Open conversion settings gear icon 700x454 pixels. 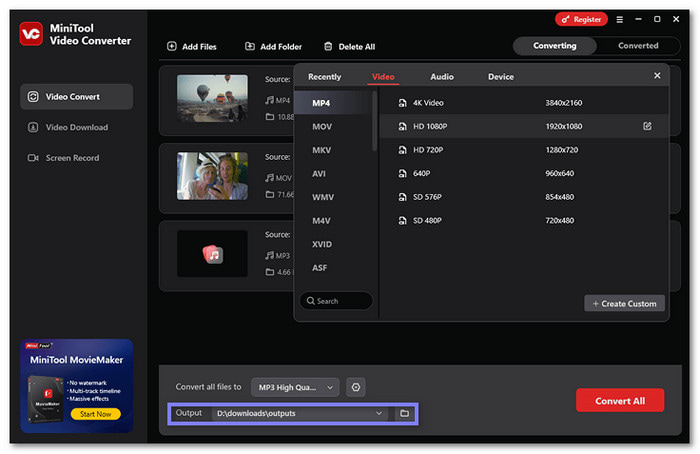(x=356, y=387)
